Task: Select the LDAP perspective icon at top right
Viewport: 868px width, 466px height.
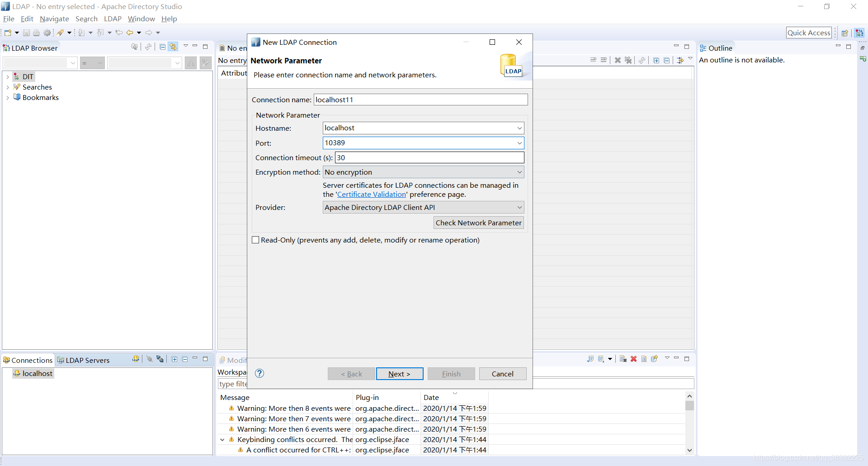Action: coord(859,33)
